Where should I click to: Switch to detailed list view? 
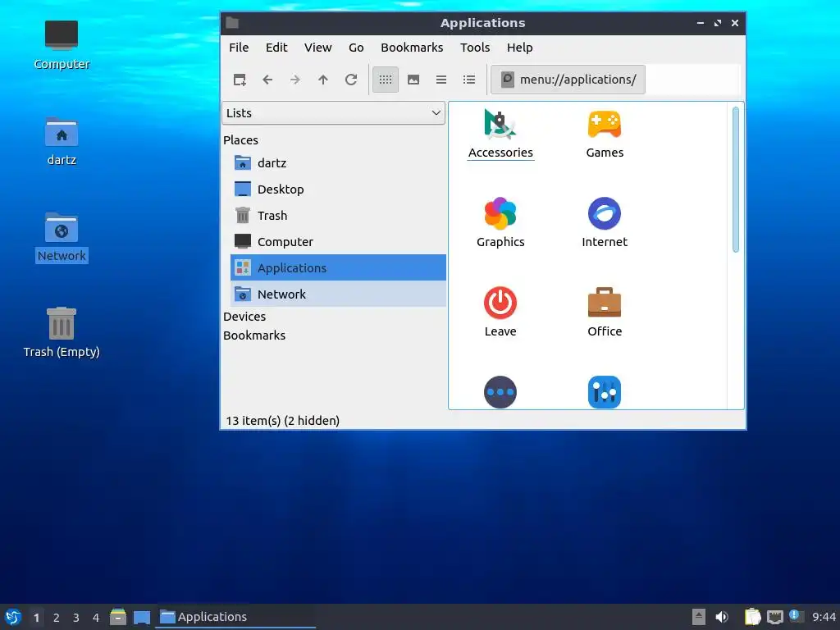tap(468, 80)
